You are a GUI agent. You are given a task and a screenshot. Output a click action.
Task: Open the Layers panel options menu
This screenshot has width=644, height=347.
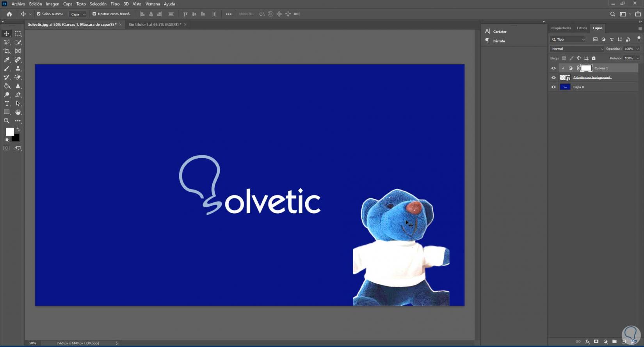point(640,28)
